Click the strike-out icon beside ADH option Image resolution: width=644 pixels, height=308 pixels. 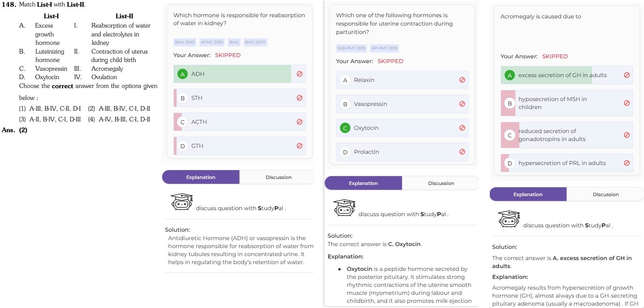299,74
